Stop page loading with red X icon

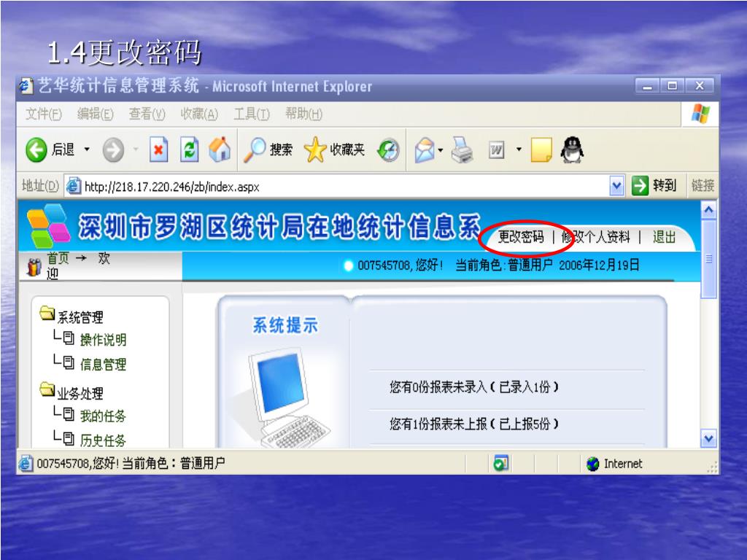pos(158,150)
